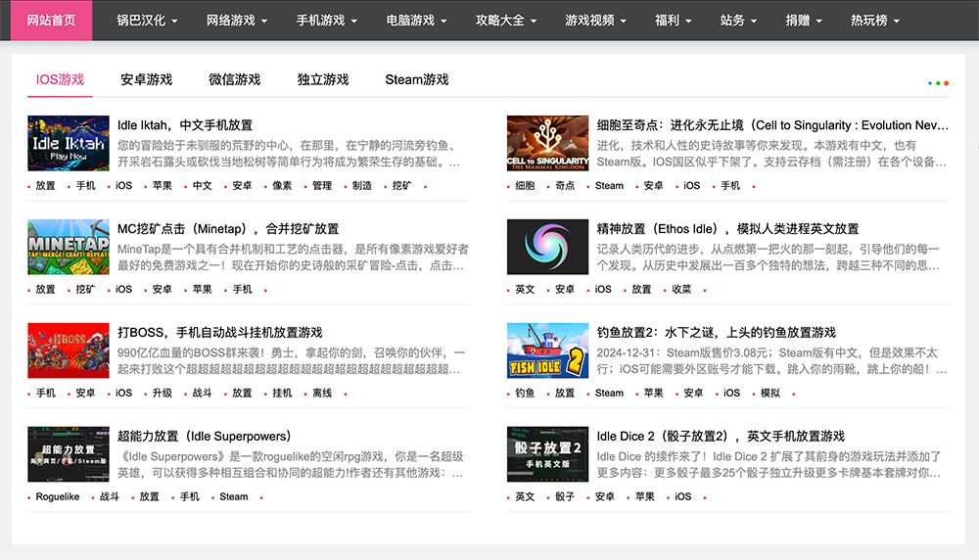This screenshot has height=560, width=979.
Task: Open article Idle Dice 2（骰子放置2）
Action: (721, 436)
